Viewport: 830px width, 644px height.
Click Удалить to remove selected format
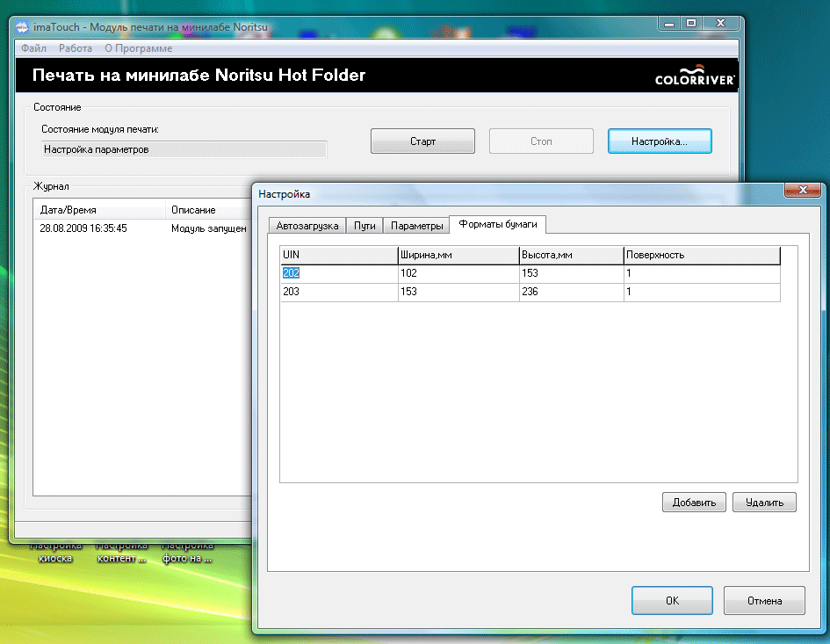click(764, 503)
